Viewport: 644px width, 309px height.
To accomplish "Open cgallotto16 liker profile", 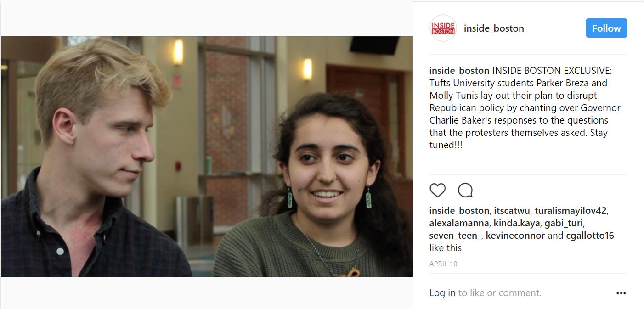I will [590, 236].
